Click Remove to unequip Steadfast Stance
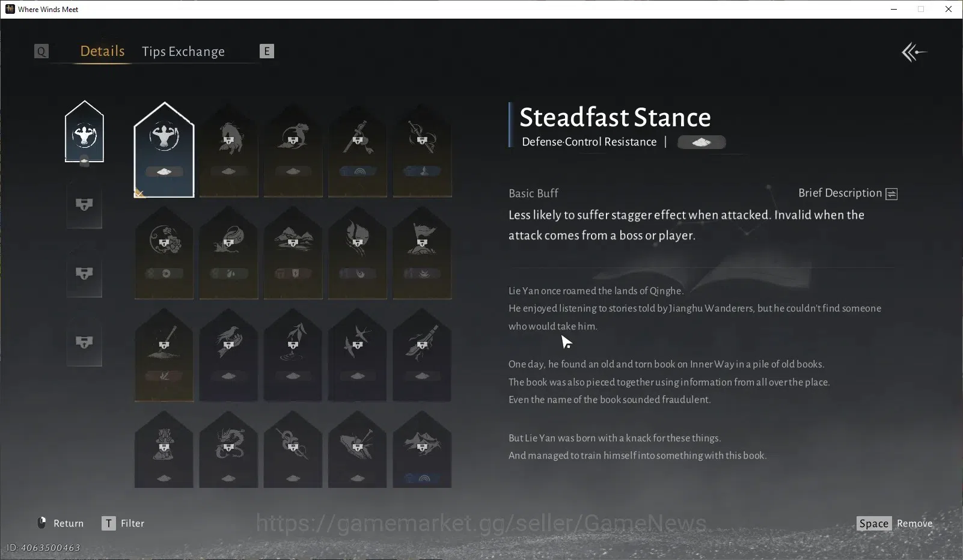The width and height of the screenshot is (963, 560). click(894, 523)
